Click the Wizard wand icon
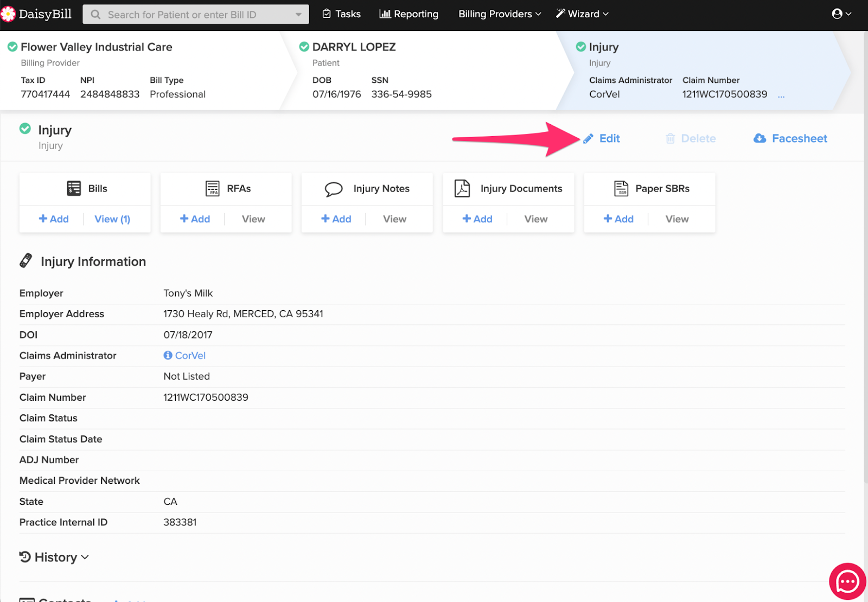This screenshot has height=602, width=868. tap(560, 14)
